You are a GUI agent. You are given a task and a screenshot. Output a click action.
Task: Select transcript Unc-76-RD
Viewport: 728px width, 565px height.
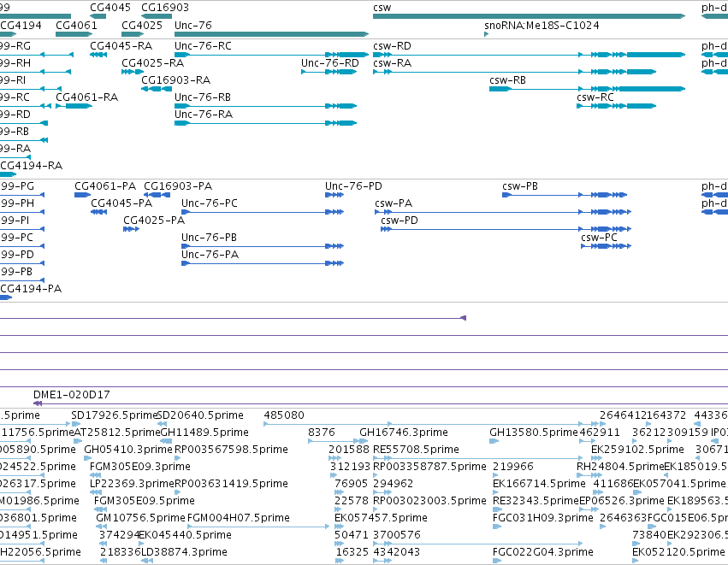329,72
